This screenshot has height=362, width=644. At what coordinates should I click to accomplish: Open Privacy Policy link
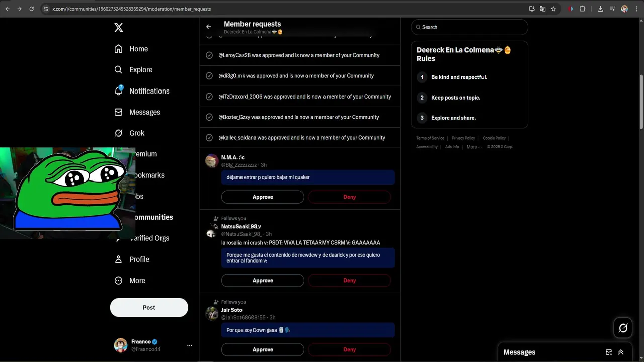pyautogui.click(x=463, y=138)
